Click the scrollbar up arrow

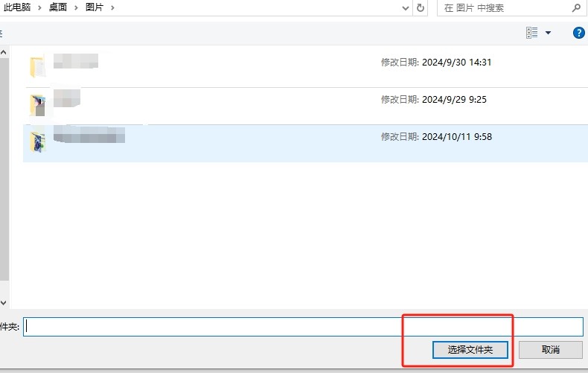(3, 53)
